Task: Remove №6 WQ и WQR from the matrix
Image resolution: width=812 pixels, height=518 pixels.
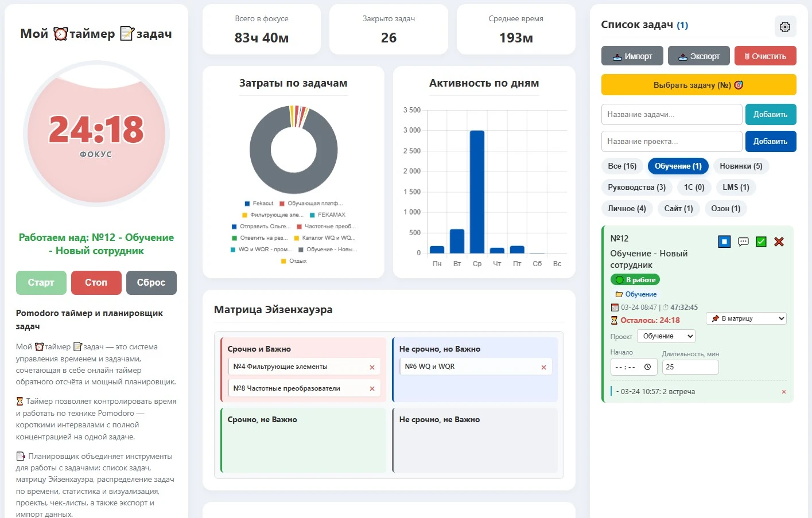Action: point(543,367)
